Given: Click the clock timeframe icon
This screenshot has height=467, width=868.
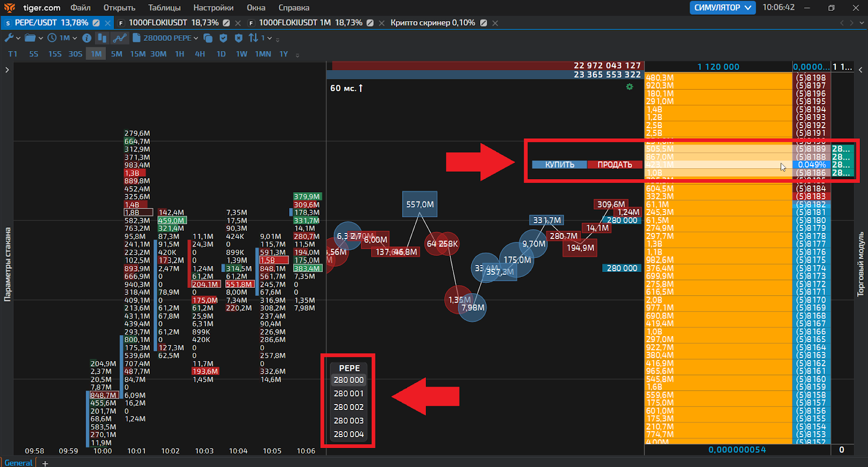Looking at the screenshot, I should click(x=52, y=38).
